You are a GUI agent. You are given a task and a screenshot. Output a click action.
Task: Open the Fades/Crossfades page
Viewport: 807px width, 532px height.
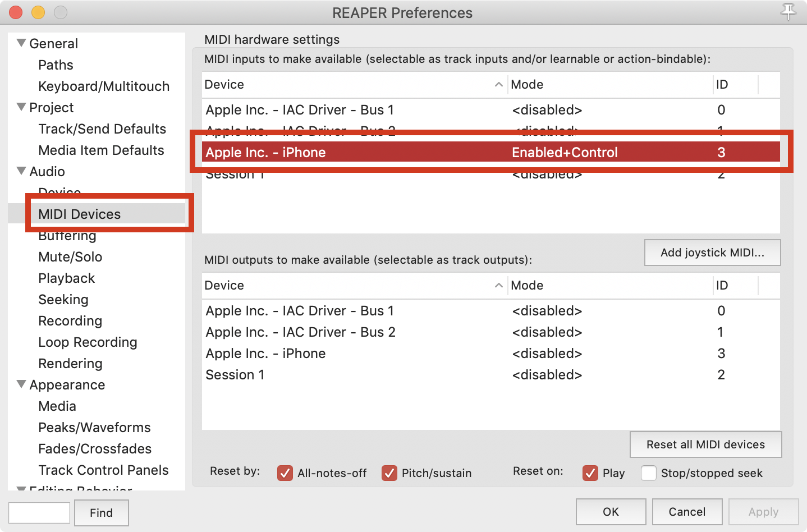pos(95,449)
